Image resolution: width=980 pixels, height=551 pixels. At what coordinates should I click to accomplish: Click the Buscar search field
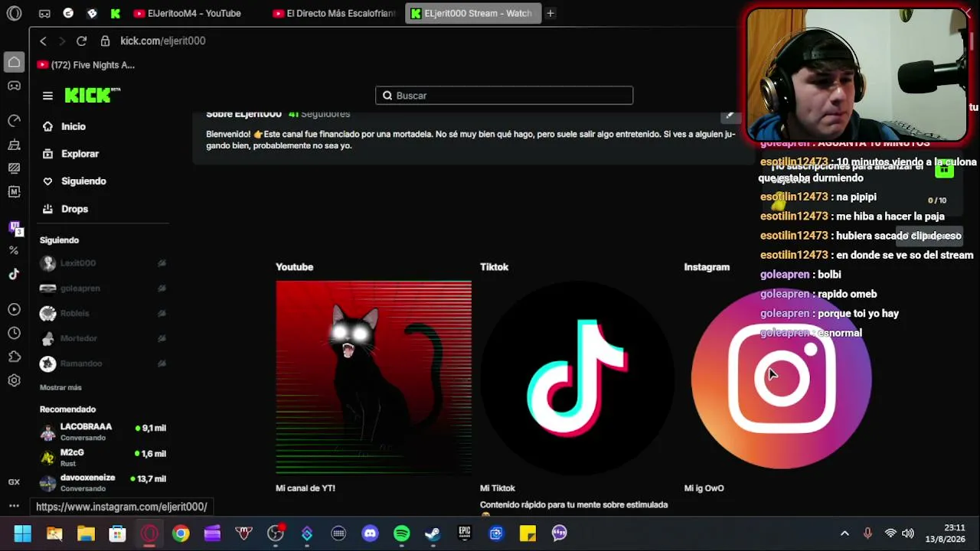(x=504, y=96)
